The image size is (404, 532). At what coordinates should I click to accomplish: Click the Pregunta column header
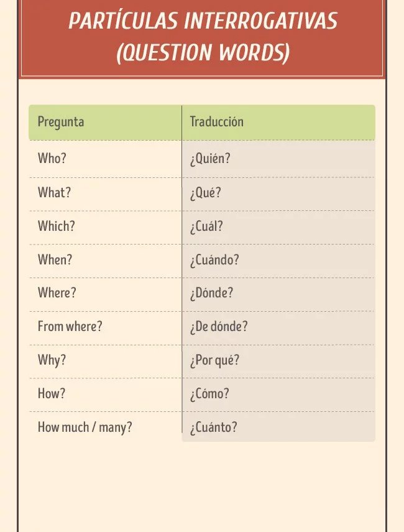point(61,122)
